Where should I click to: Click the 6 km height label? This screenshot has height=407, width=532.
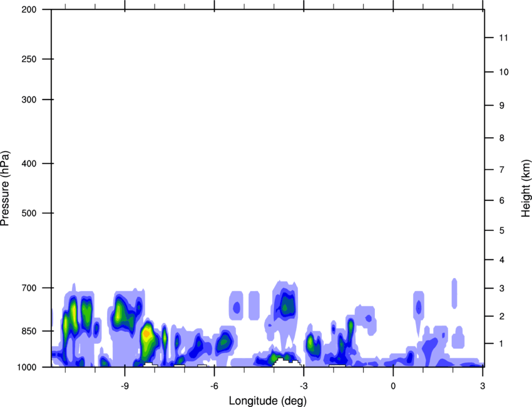(x=502, y=200)
